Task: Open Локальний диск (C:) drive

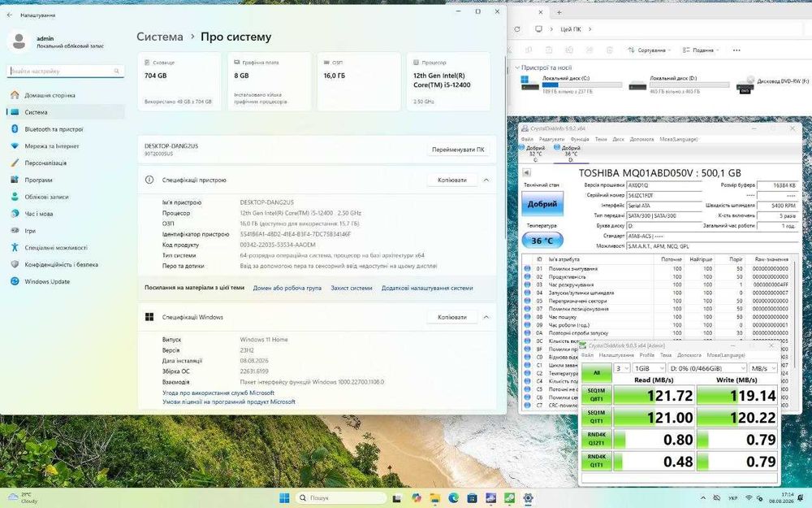Action: point(571,84)
